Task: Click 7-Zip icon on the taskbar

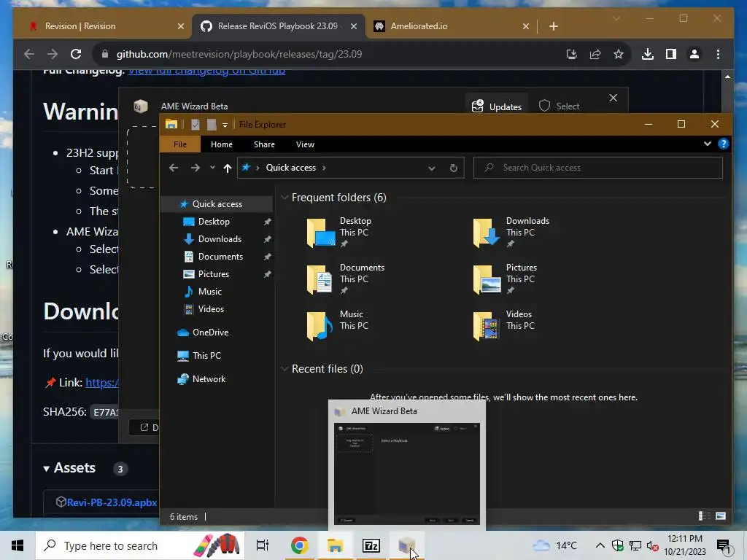Action: pyautogui.click(x=371, y=545)
